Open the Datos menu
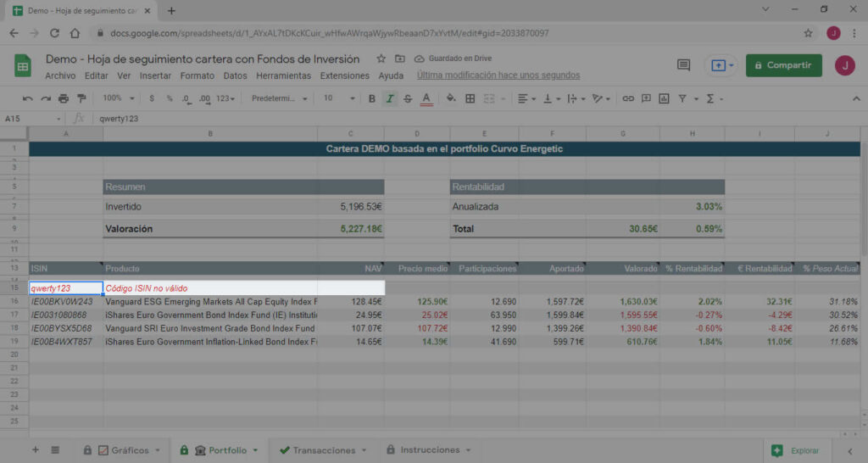This screenshot has width=868, height=463. (236, 75)
